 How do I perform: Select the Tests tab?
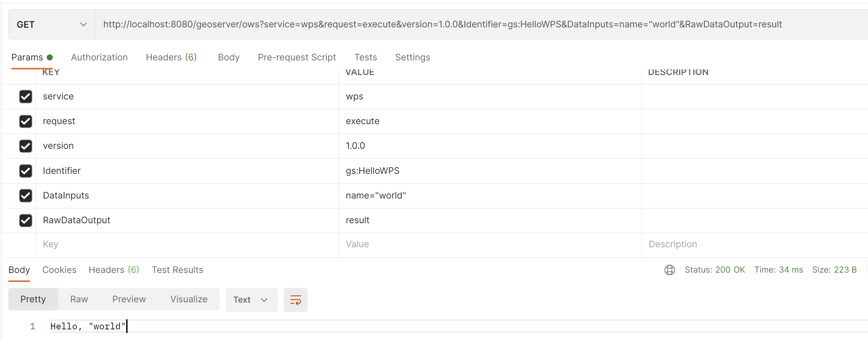point(365,57)
